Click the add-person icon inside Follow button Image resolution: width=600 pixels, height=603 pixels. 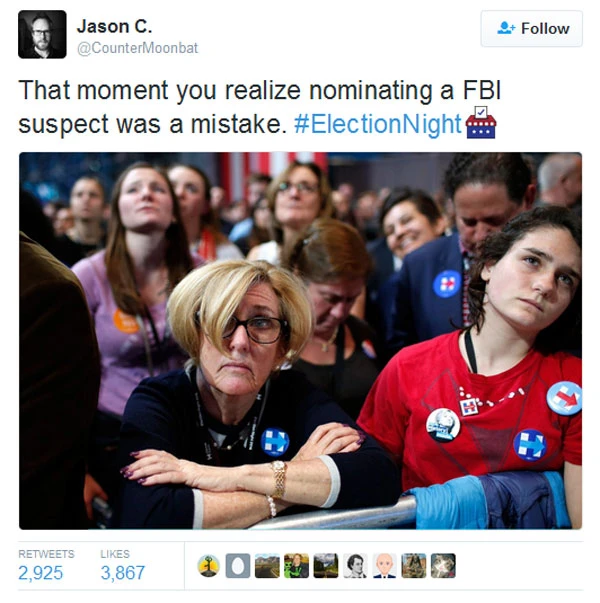click(506, 28)
